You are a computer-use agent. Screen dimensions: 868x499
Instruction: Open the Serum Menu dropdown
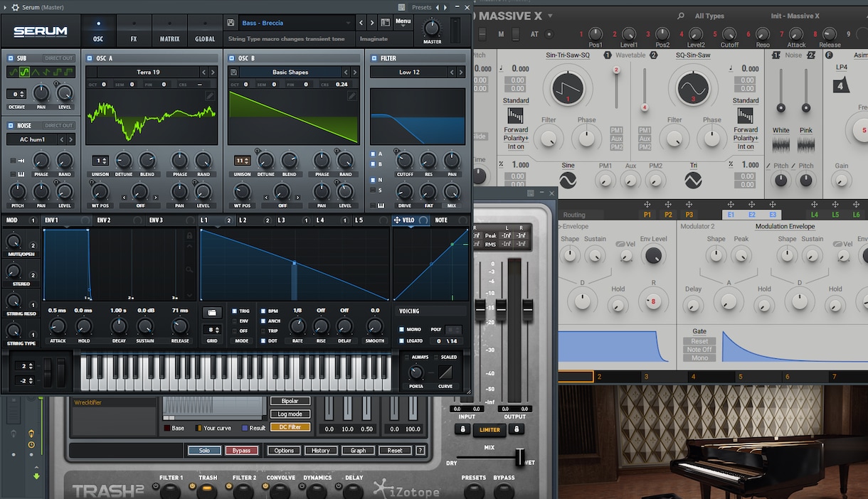click(403, 22)
